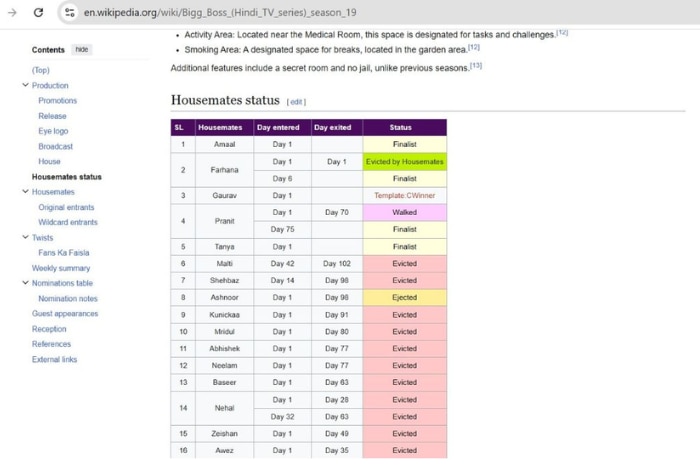Screen dimensions: 700x472
Task: Open the site information icon in address bar
Action: point(69,13)
